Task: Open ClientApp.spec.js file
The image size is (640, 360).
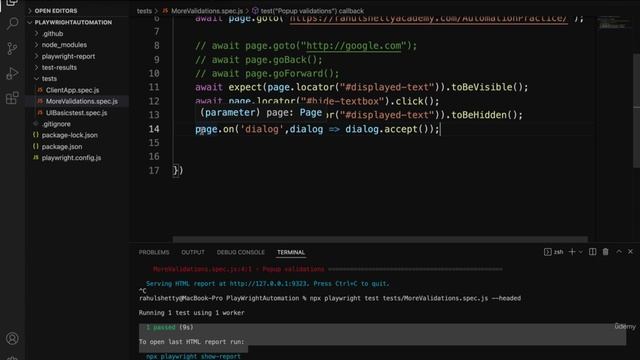Action: pos(72,90)
